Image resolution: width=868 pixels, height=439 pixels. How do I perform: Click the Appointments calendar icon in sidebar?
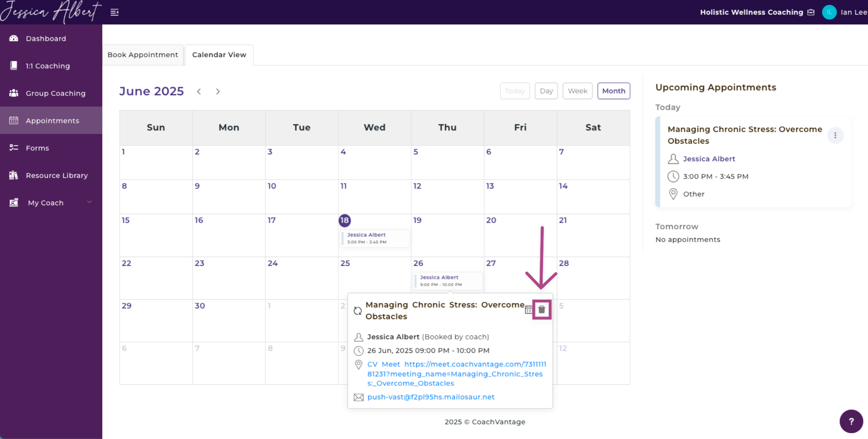[14, 120]
